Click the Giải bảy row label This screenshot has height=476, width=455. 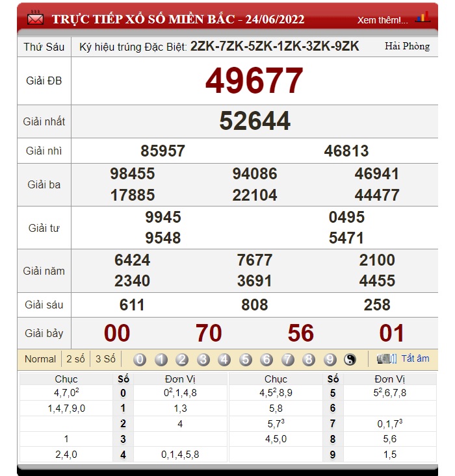coord(44,333)
